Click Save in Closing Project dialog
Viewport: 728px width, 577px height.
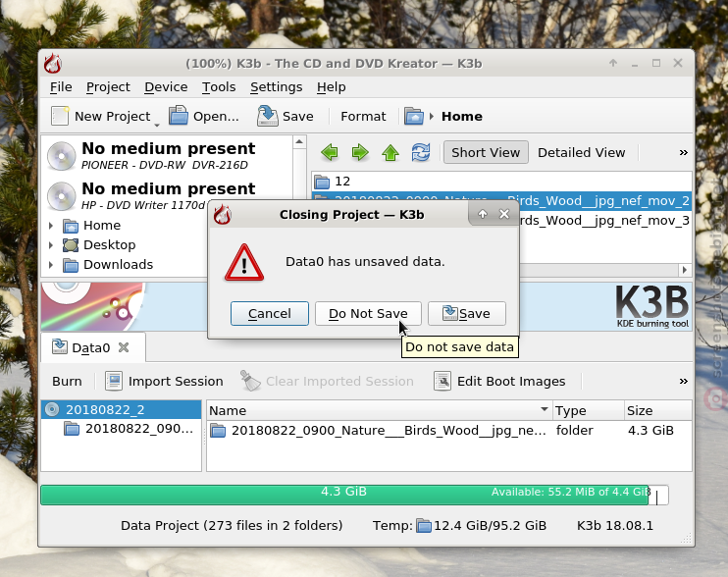click(x=467, y=313)
